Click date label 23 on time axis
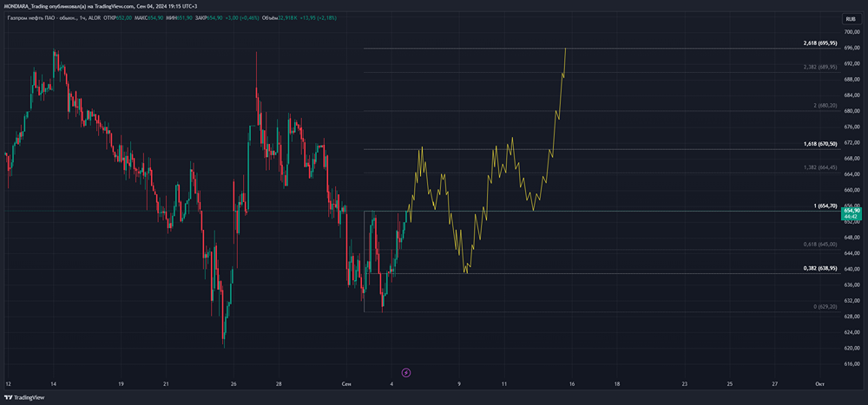The width and height of the screenshot is (868, 405). pos(685,384)
